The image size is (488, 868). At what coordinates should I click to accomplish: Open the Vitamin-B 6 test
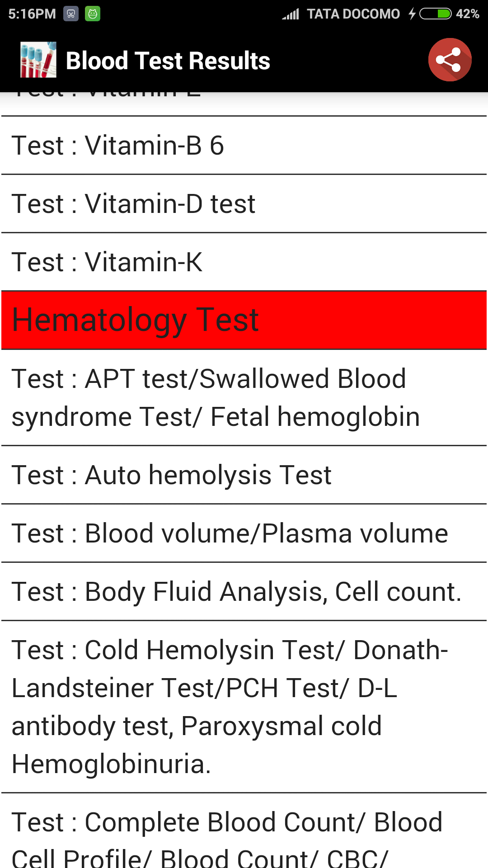(x=244, y=146)
